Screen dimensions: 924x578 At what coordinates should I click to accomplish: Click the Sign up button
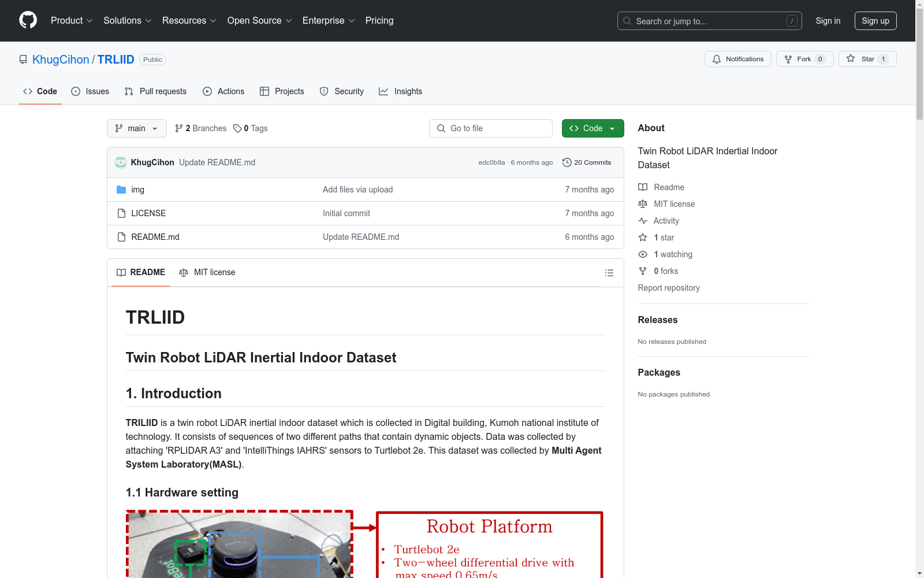point(875,21)
